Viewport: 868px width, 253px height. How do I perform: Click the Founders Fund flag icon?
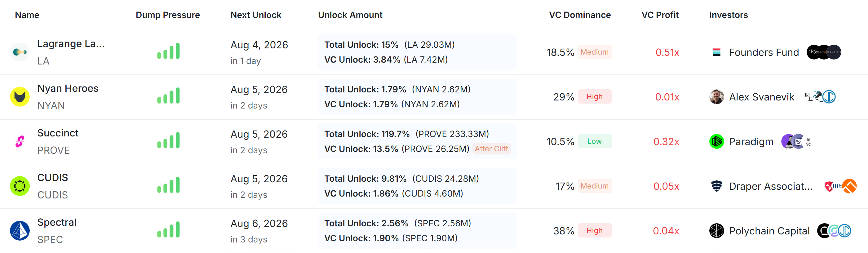click(717, 52)
